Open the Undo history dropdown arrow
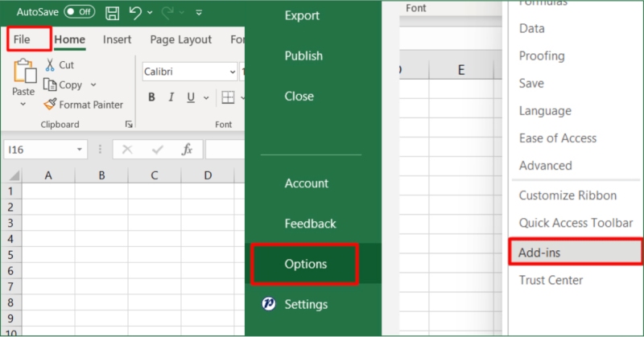The image size is (644, 337). point(150,13)
